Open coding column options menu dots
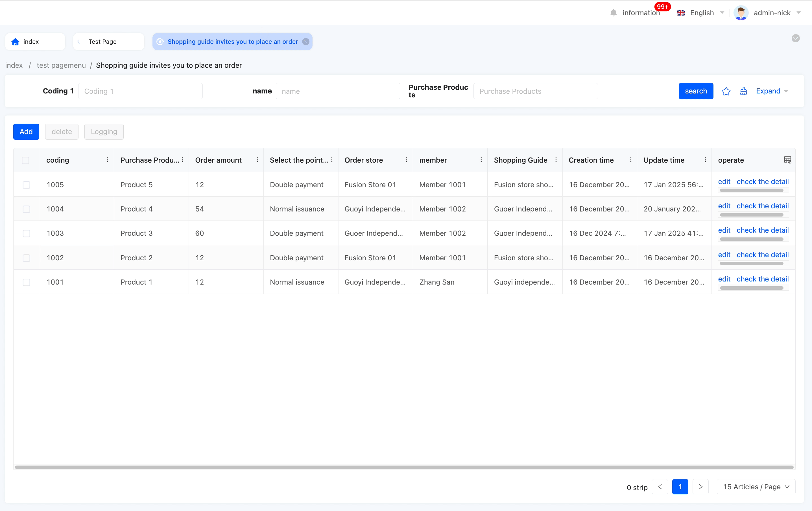Image resolution: width=812 pixels, height=511 pixels. tap(108, 160)
